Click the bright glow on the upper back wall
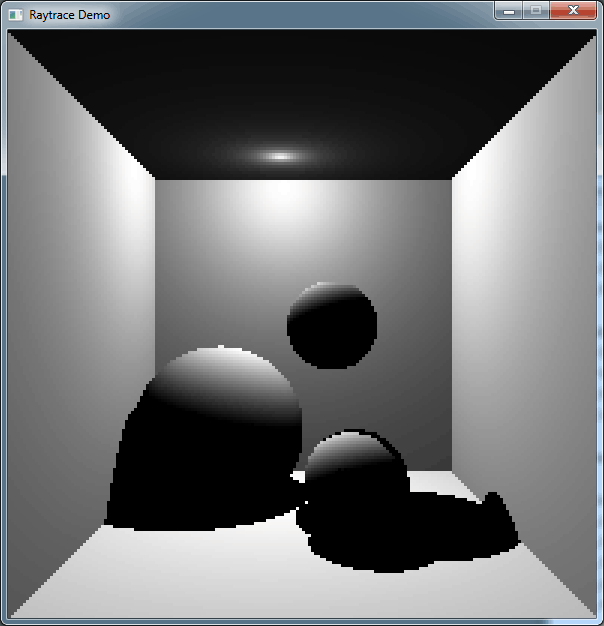604x626 pixels. click(x=285, y=200)
